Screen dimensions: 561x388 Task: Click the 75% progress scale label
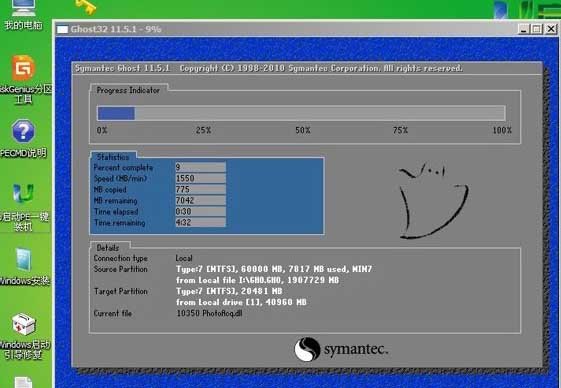pyautogui.click(x=400, y=130)
